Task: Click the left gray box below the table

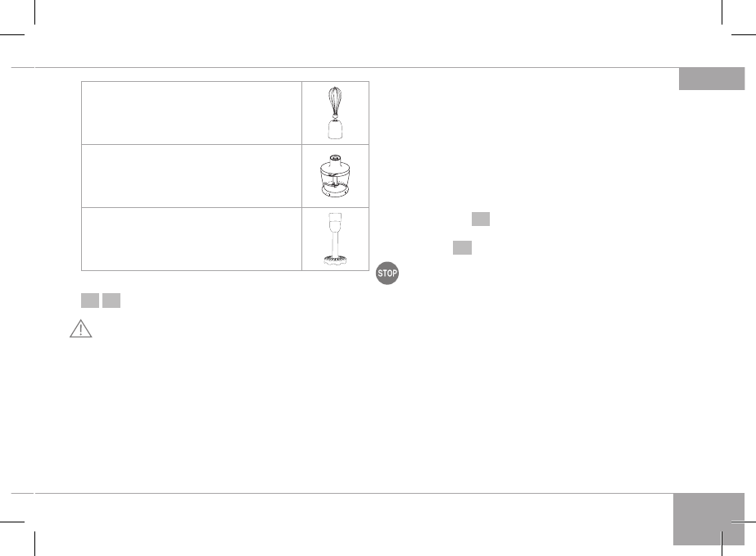Action: (x=89, y=301)
